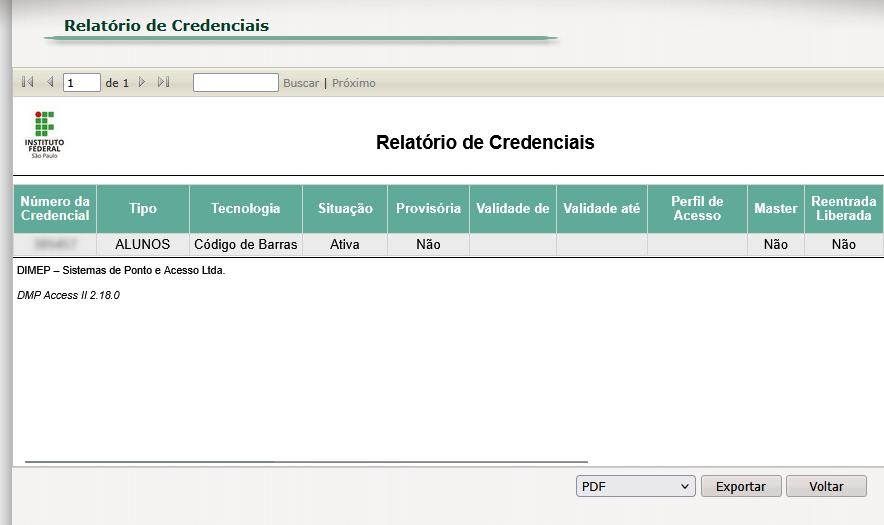Click the Buscar link
The image size is (884, 525).
coord(301,83)
